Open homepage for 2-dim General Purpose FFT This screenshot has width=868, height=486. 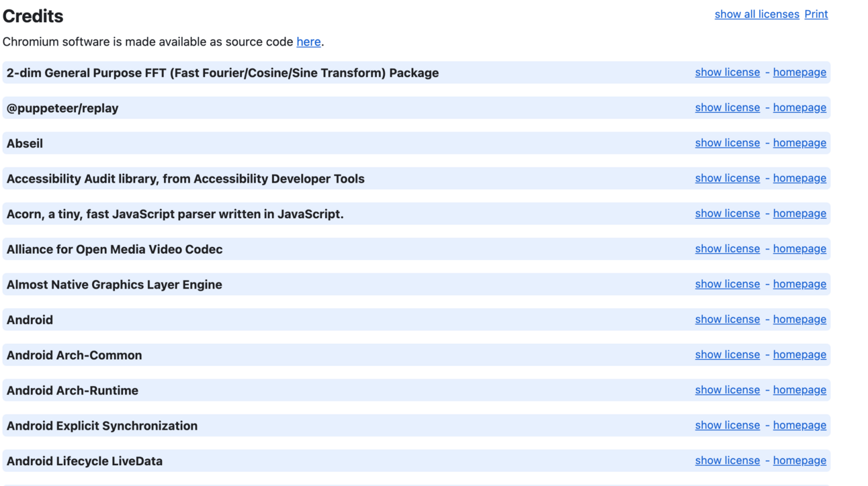click(x=799, y=72)
